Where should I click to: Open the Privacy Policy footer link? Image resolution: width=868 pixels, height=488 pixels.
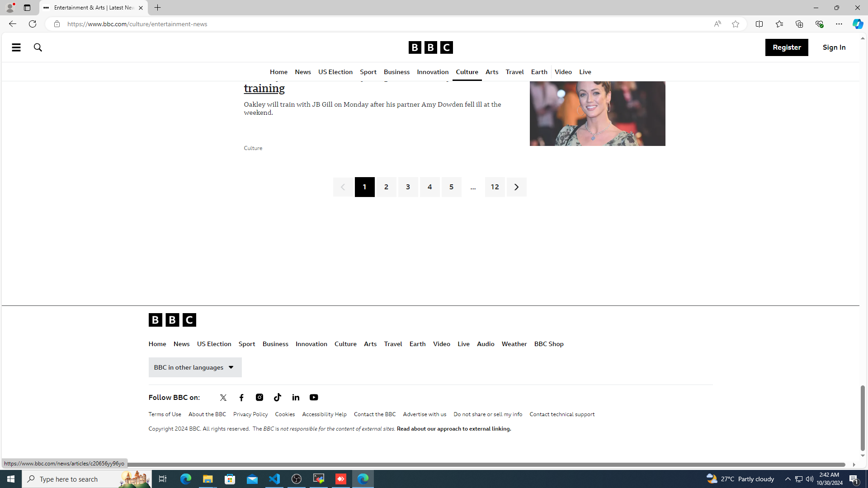click(x=250, y=414)
